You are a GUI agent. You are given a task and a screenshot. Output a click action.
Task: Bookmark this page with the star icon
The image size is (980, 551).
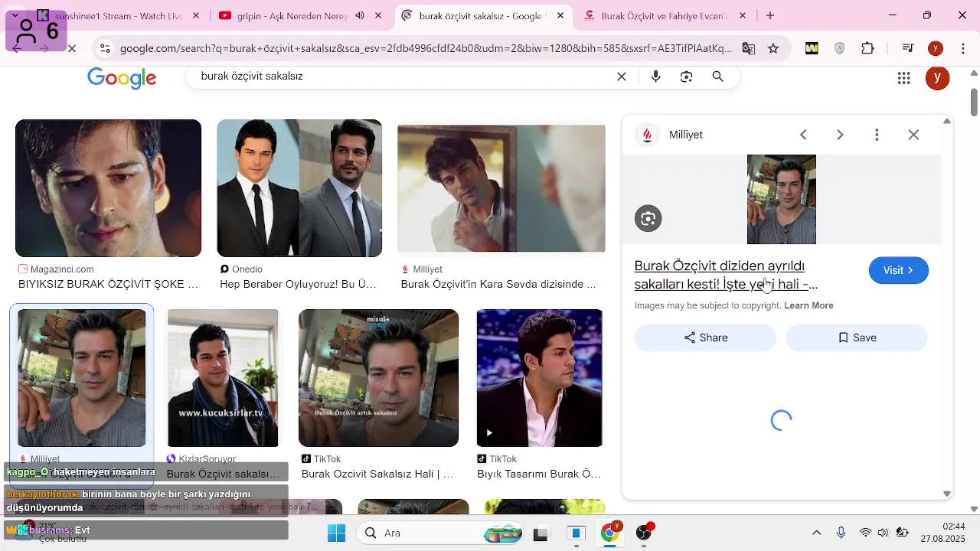773,48
